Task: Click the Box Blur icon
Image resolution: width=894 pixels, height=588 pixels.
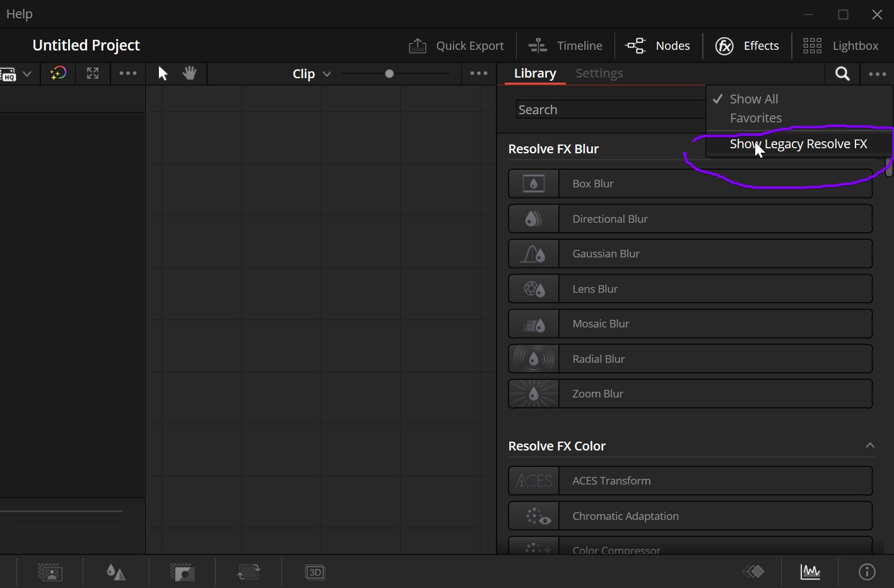Action: click(x=534, y=184)
